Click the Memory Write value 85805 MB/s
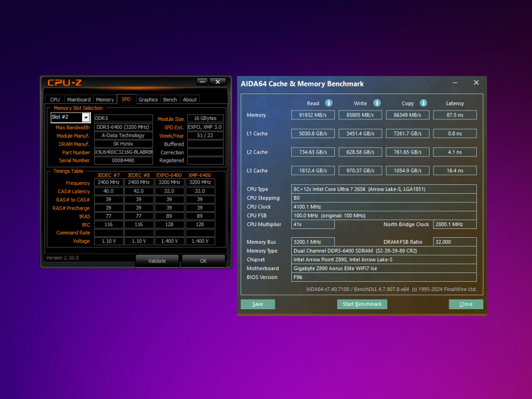 (x=360, y=115)
